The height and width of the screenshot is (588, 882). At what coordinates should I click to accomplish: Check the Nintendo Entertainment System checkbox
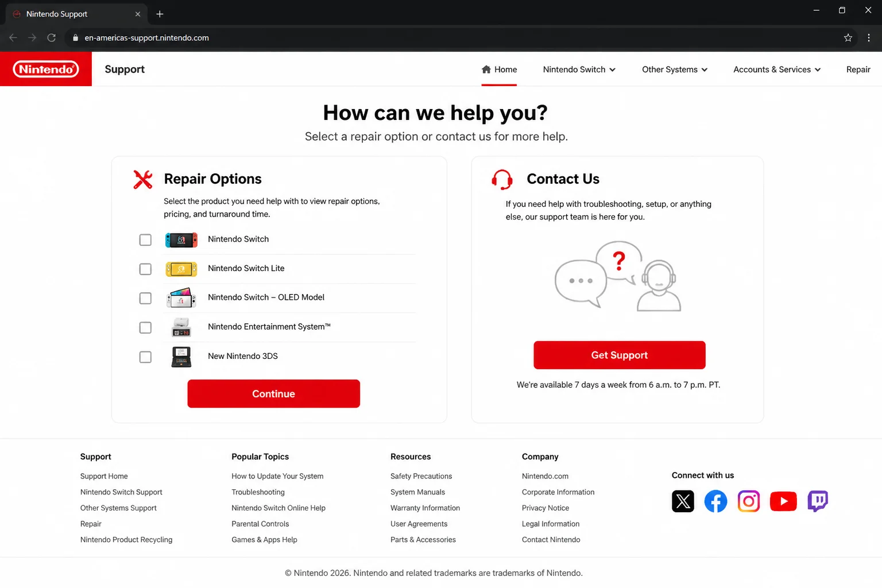(145, 328)
